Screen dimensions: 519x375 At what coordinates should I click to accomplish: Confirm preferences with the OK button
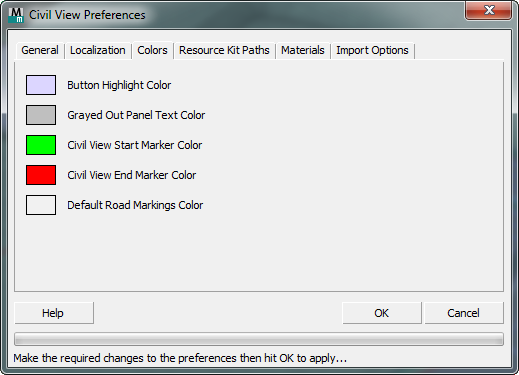pos(382,313)
